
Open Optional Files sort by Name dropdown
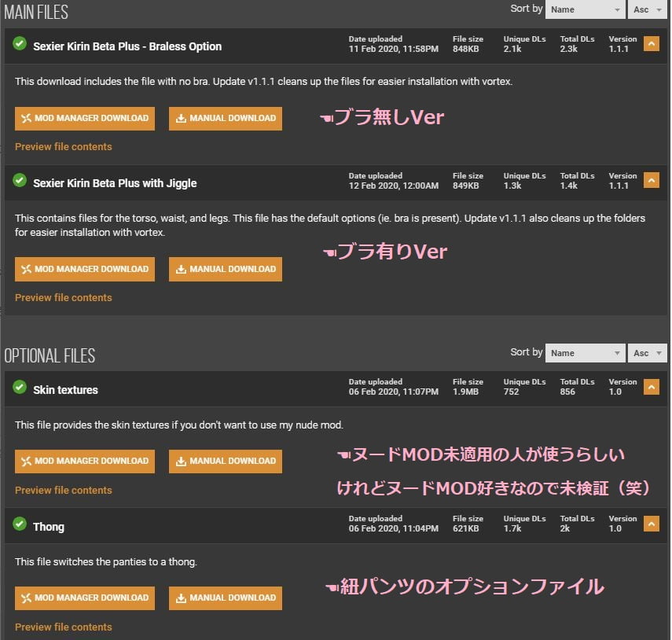pos(585,353)
